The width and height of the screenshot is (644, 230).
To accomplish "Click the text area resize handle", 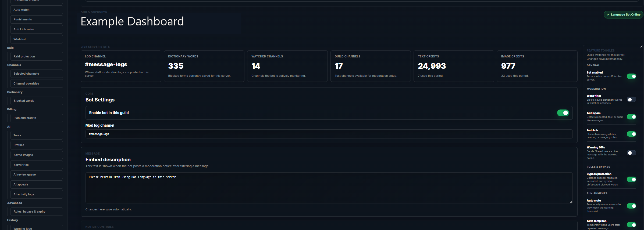I will (571, 202).
